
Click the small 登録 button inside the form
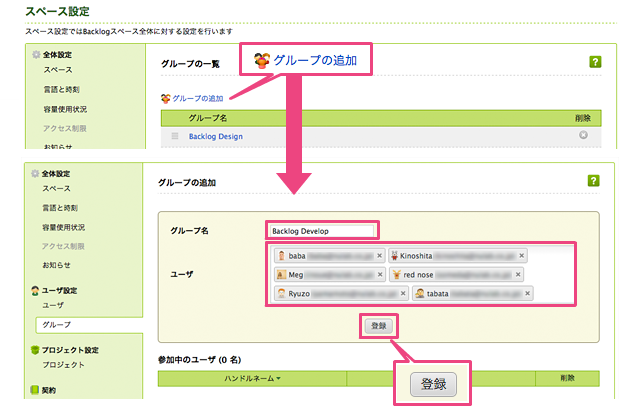379,326
